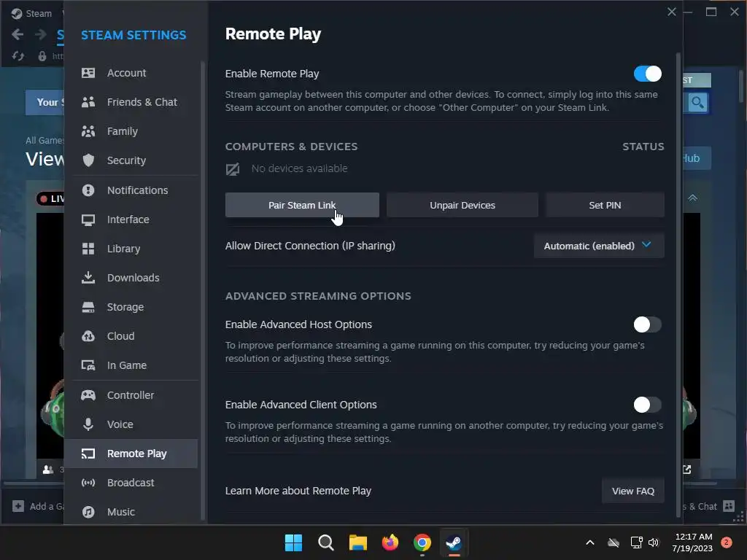Screen dimensions: 747x560
Task: Open the Controller settings section
Action: [x=131, y=395]
